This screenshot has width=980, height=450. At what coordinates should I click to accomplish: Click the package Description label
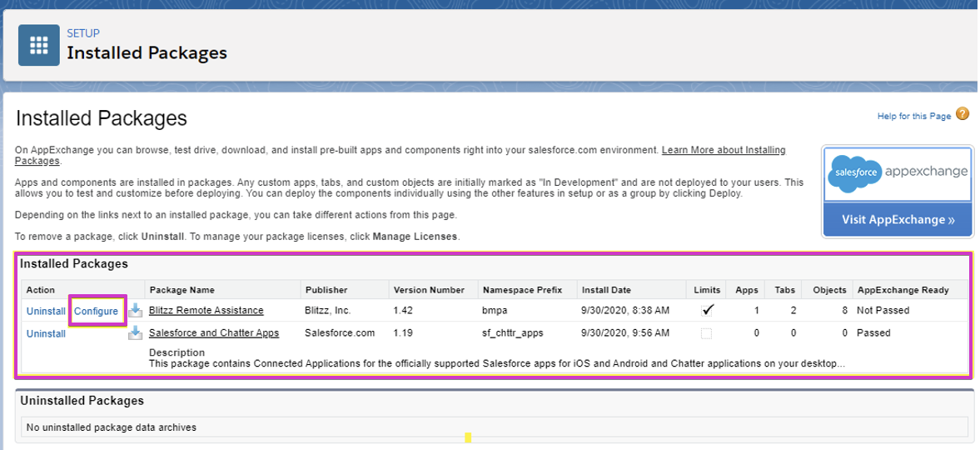click(177, 352)
